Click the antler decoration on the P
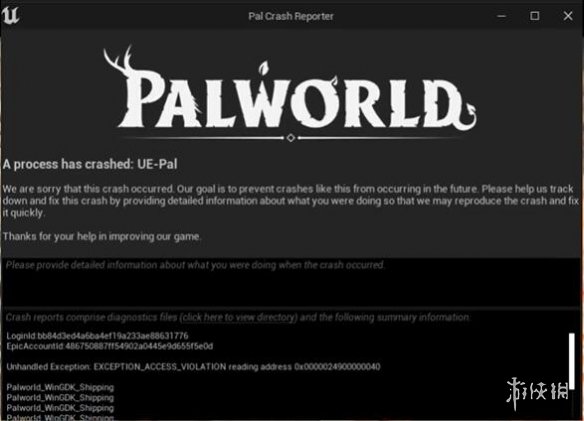This screenshot has width=584, height=421. tap(119, 59)
